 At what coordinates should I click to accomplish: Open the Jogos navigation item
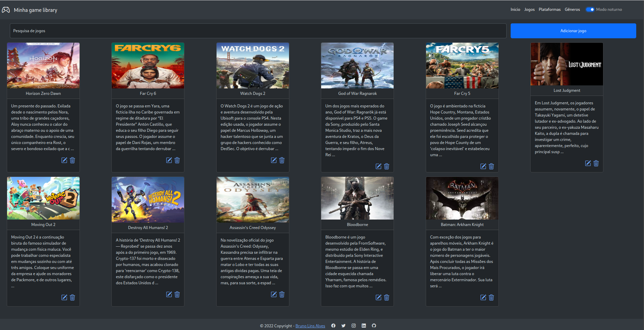tap(530, 9)
